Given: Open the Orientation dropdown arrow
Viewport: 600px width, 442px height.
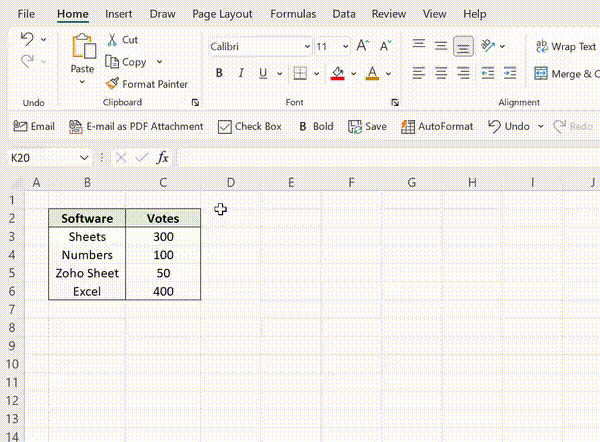Looking at the screenshot, I should [502, 46].
